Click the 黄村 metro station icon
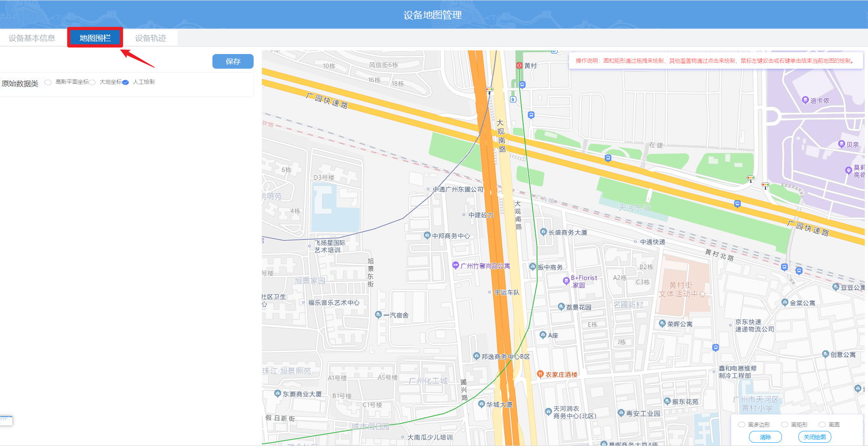The width and height of the screenshot is (868, 446). [x=519, y=65]
